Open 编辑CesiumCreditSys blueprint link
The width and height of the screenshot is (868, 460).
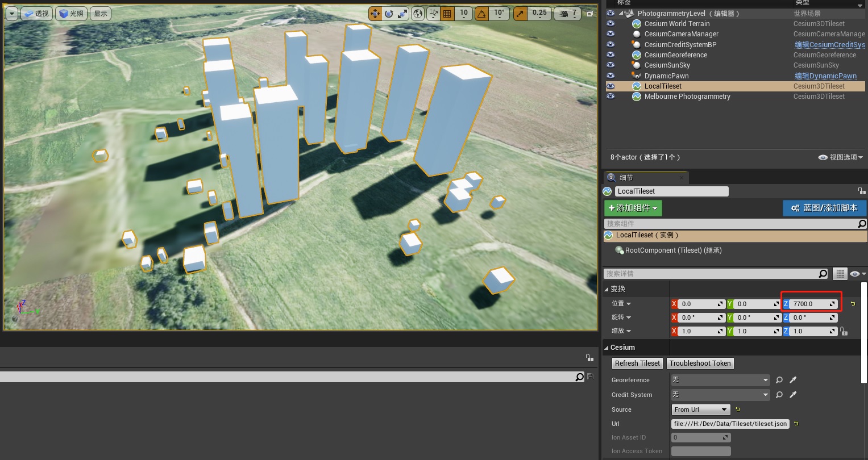[830, 45]
